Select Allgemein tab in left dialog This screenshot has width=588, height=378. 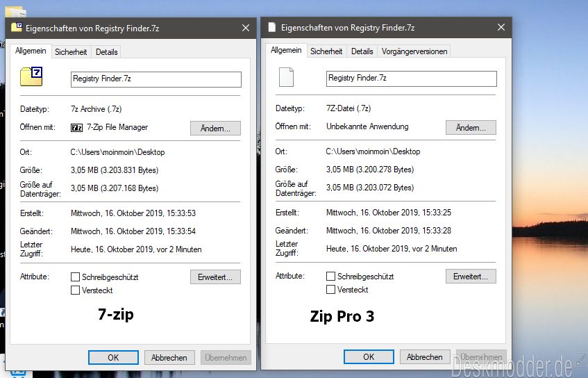(31, 51)
